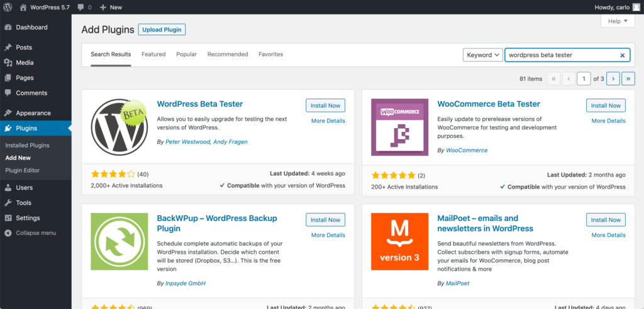The width and height of the screenshot is (644, 309).
Task: Open author link MailPoet
Action: pyautogui.click(x=458, y=283)
